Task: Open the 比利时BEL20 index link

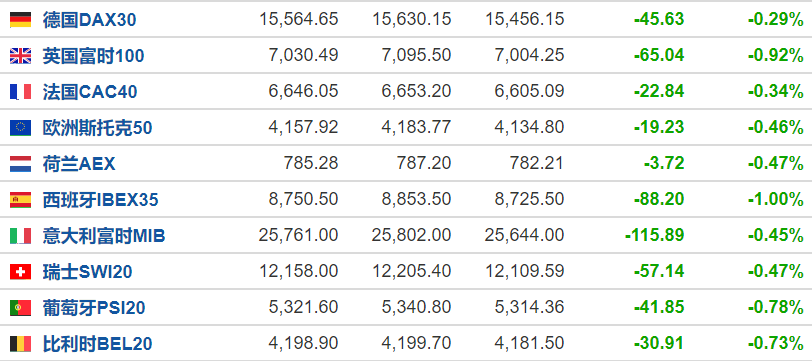Action: tap(97, 344)
